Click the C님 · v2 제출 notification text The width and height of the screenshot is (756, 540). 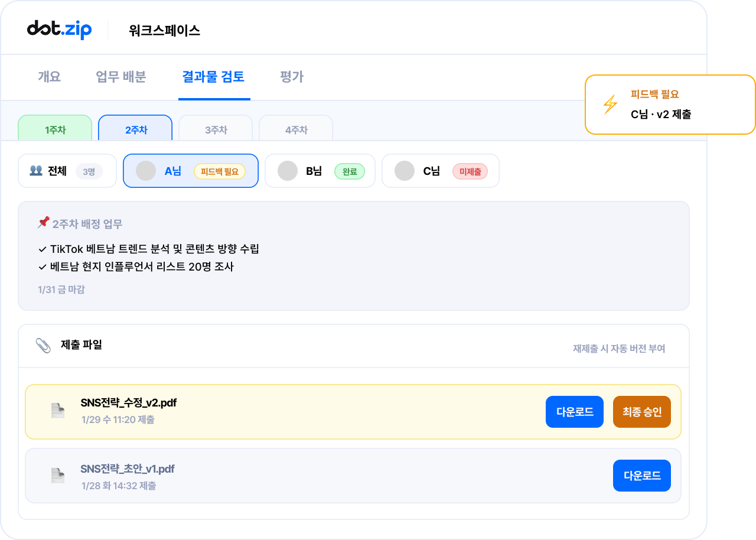[661, 114]
